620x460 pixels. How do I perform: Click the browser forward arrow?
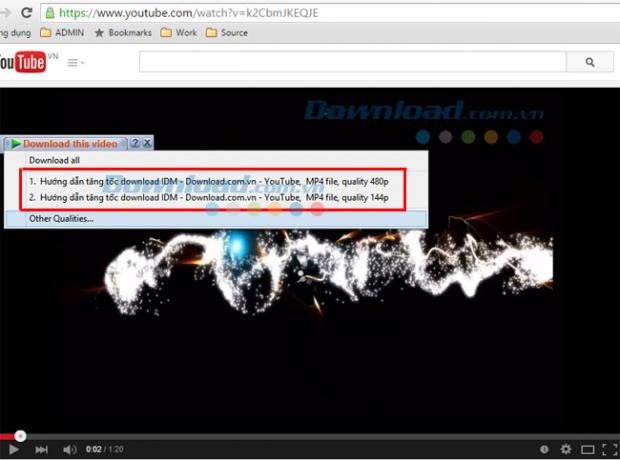tap(5, 13)
